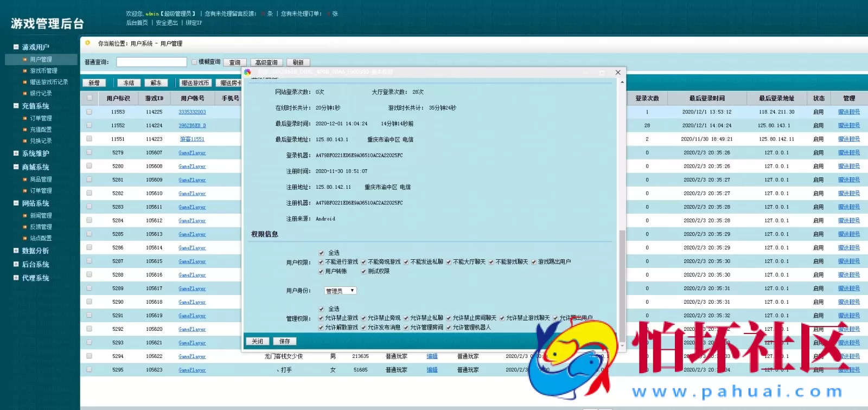Open the 游客11551 account link
The height and width of the screenshot is (410, 868).
pos(192,139)
